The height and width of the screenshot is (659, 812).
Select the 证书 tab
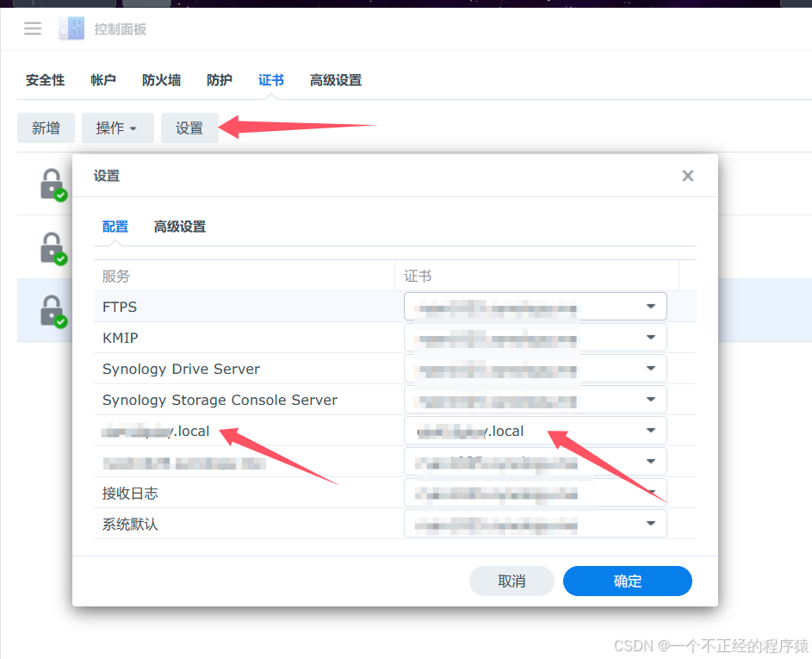pyautogui.click(x=271, y=80)
